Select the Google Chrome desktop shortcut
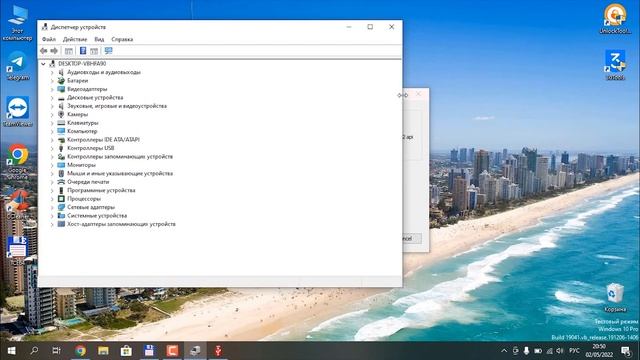The width and height of the screenshot is (640, 360). (18, 161)
